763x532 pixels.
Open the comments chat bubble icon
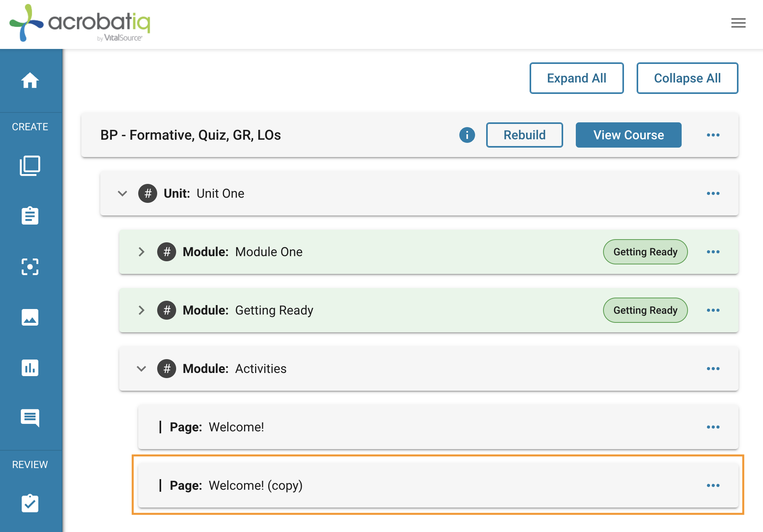(30, 418)
